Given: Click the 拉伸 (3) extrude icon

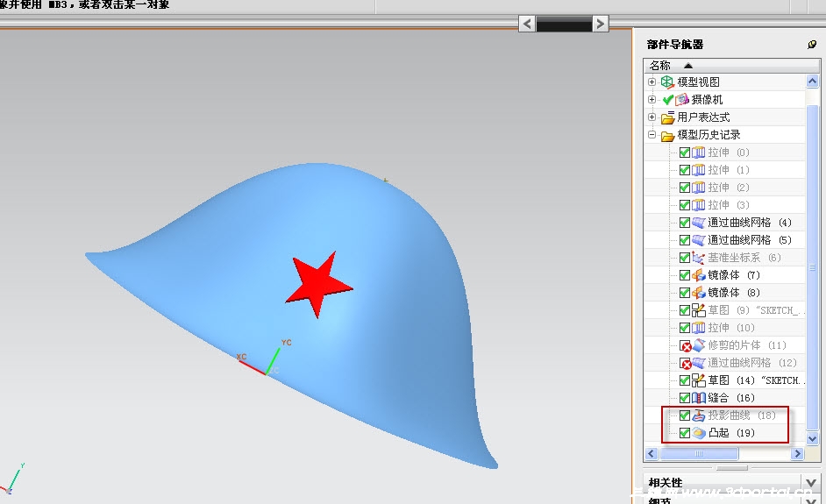Looking at the screenshot, I should [699, 205].
